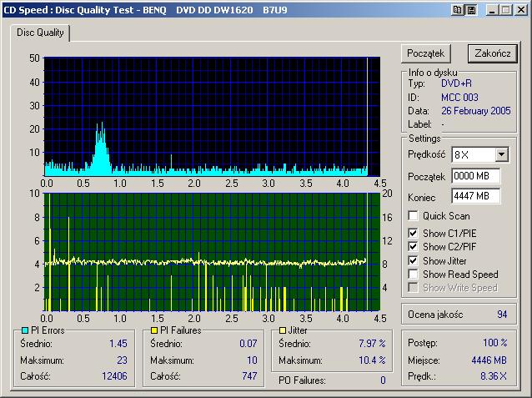Click the disabled Show Write Speed checkbox
The height and width of the screenshot is (398, 532).
[x=413, y=288]
